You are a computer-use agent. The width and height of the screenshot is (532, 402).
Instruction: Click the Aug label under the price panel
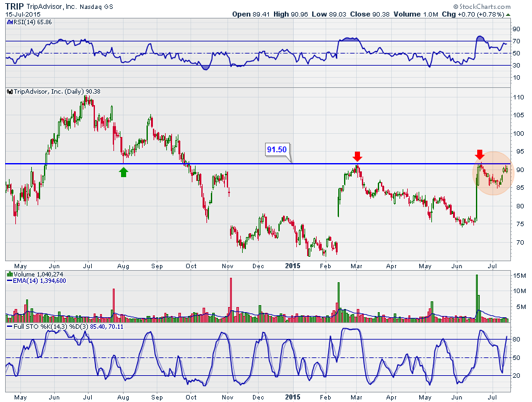123,266
